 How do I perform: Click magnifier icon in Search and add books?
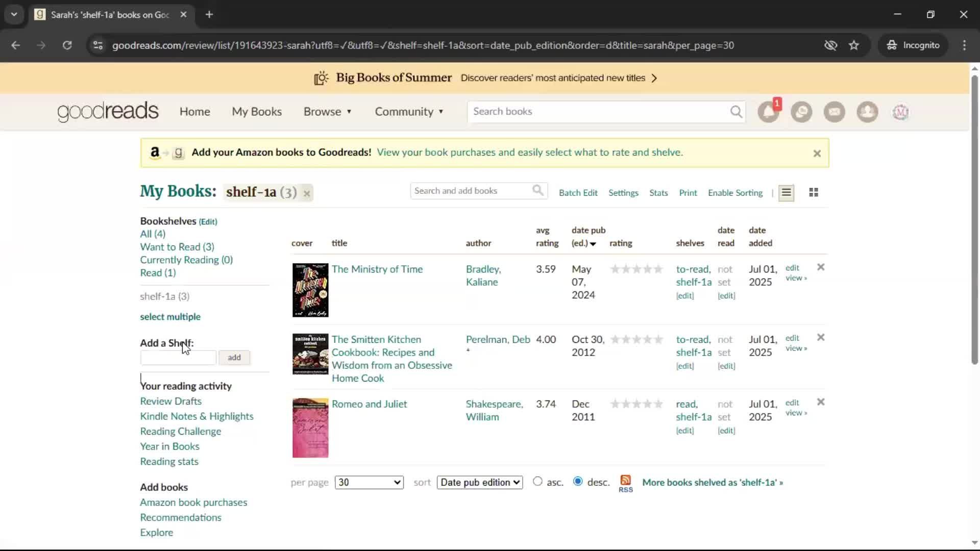click(538, 190)
